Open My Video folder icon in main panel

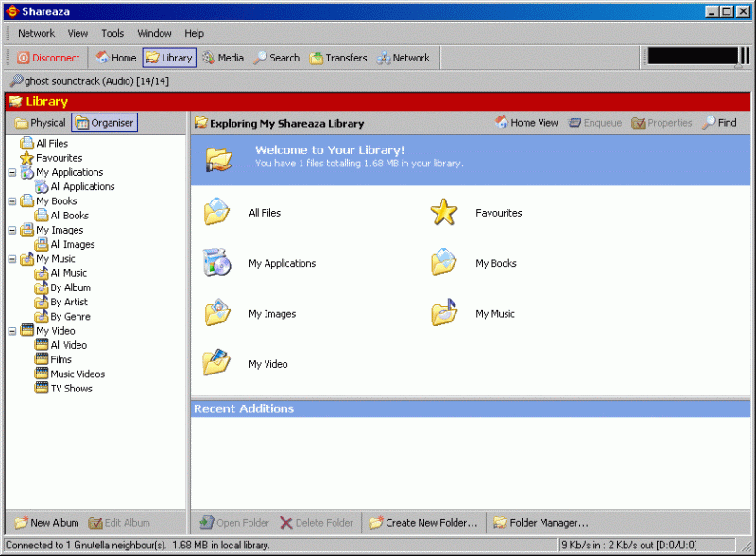(217, 363)
